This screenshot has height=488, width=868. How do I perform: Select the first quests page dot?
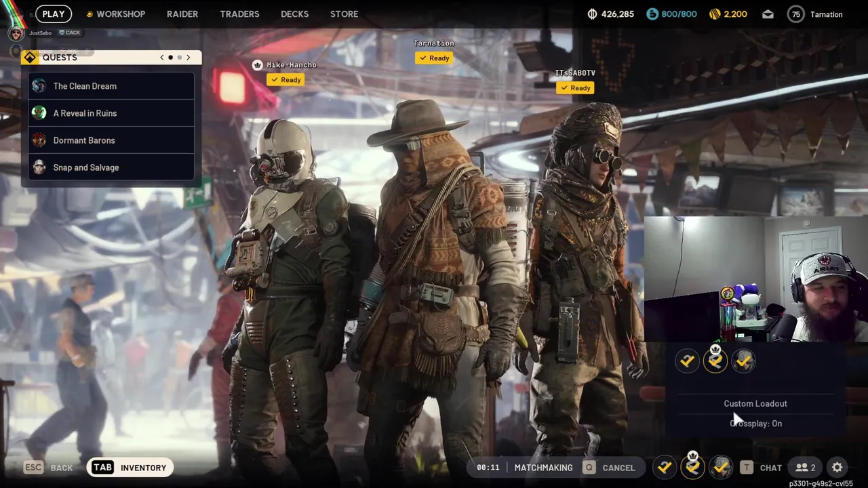click(170, 58)
